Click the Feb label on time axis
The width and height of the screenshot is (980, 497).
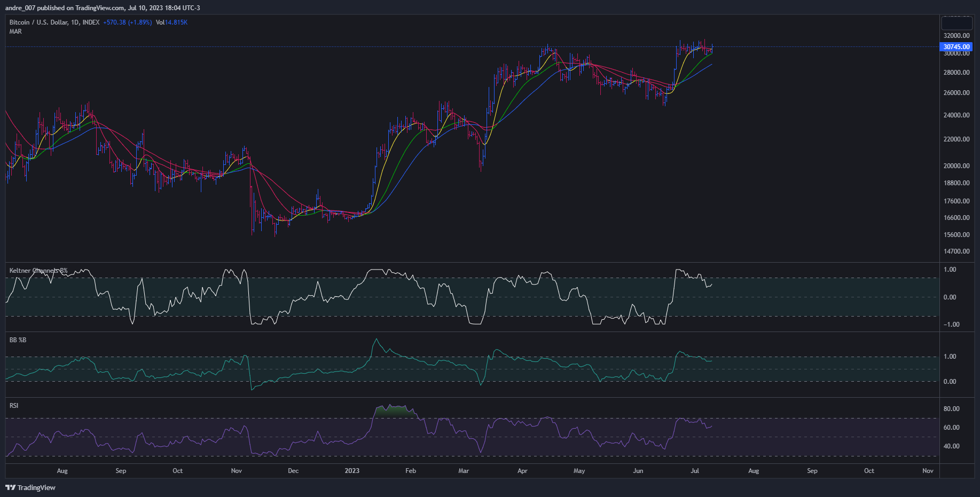tap(411, 471)
